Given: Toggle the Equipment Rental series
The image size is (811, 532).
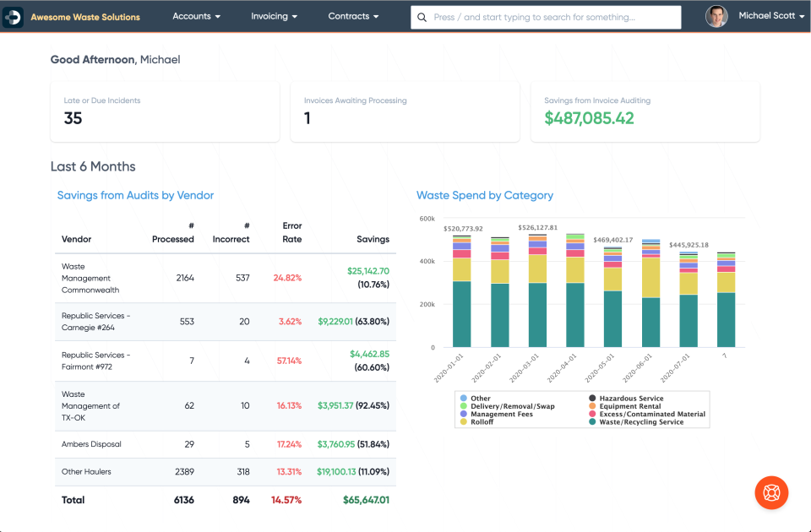Looking at the screenshot, I should tap(594, 406).
